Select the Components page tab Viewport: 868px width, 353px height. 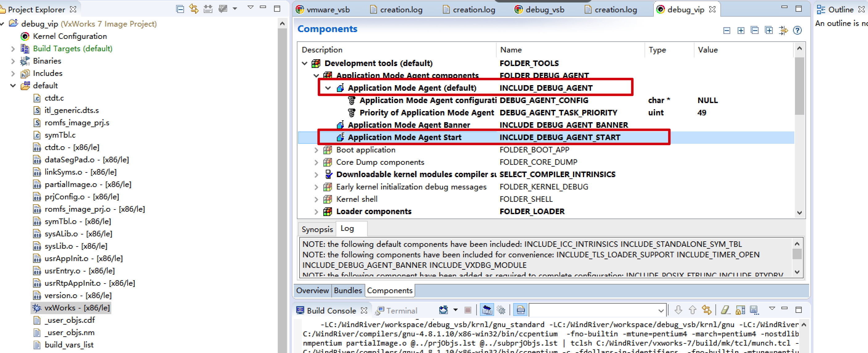pos(390,291)
